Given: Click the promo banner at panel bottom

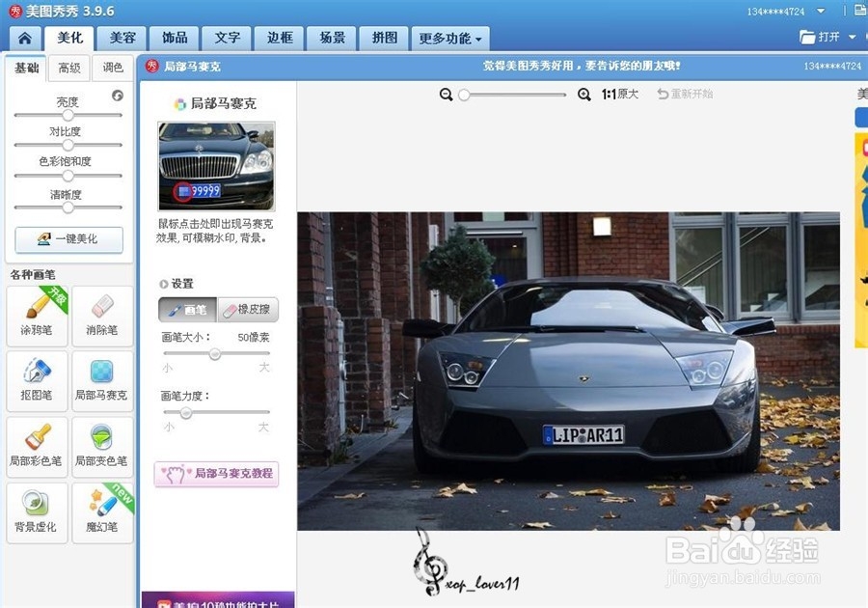Looking at the screenshot, I should (x=218, y=599).
